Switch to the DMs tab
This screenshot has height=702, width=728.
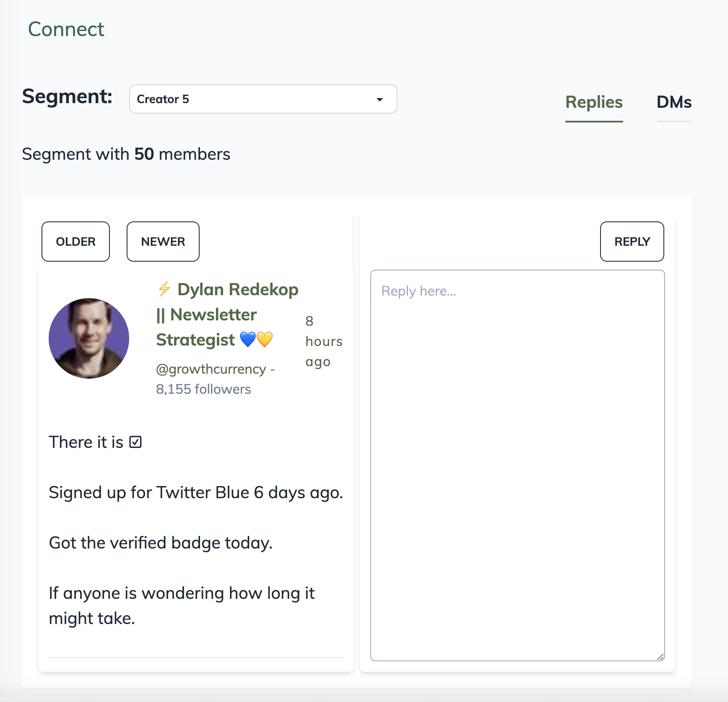click(674, 102)
